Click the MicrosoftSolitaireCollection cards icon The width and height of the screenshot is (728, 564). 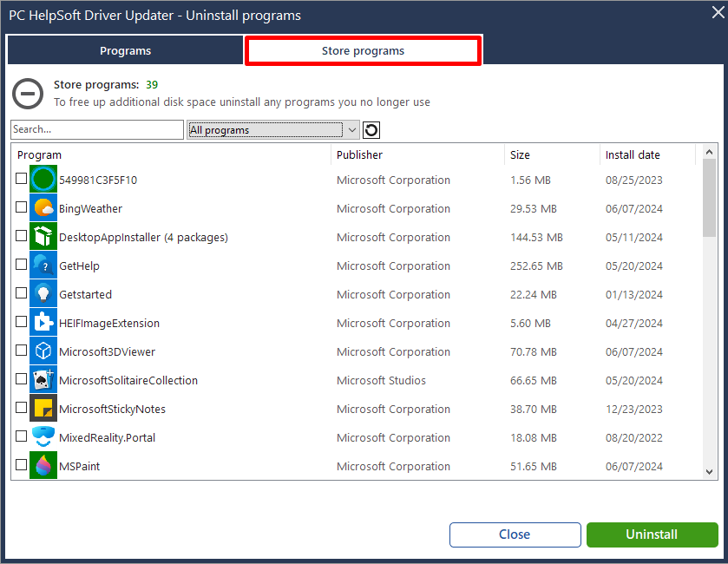(43, 380)
